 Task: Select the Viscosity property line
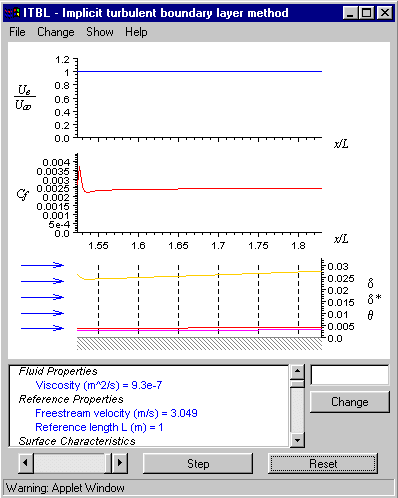99,385
